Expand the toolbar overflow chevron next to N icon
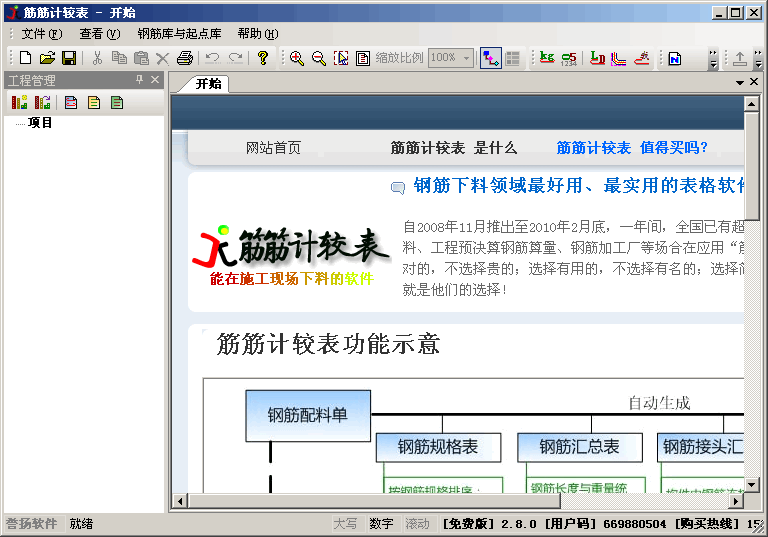This screenshot has height=537, width=768. 713,58
